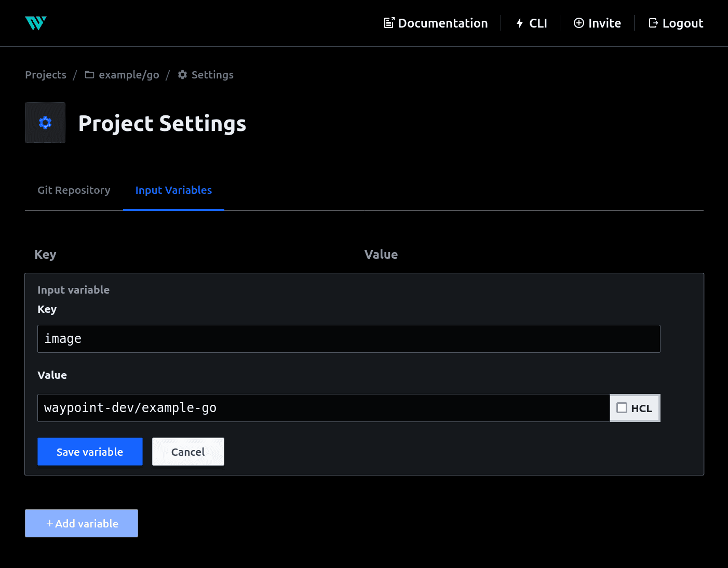
Task: Click the Logout exit icon
Action: 653,23
